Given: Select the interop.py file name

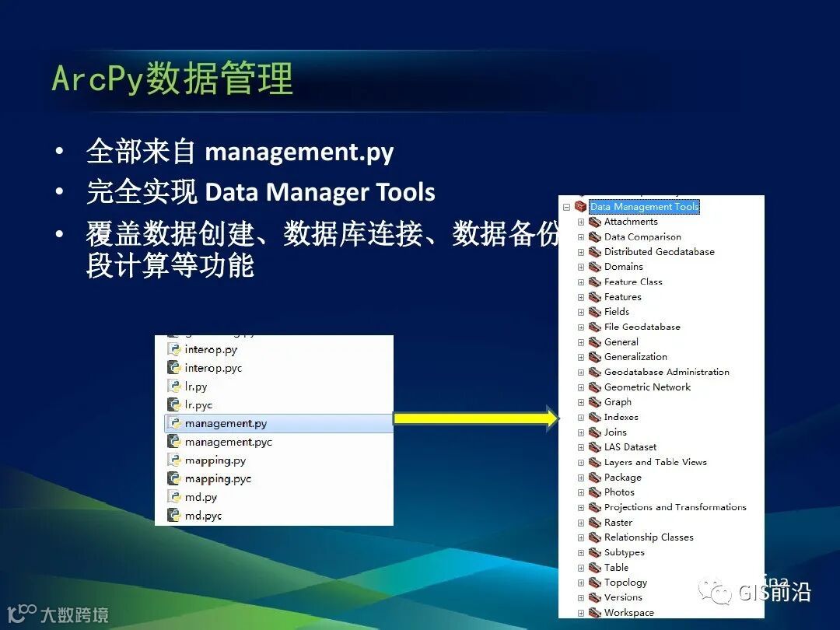Looking at the screenshot, I should [211, 350].
